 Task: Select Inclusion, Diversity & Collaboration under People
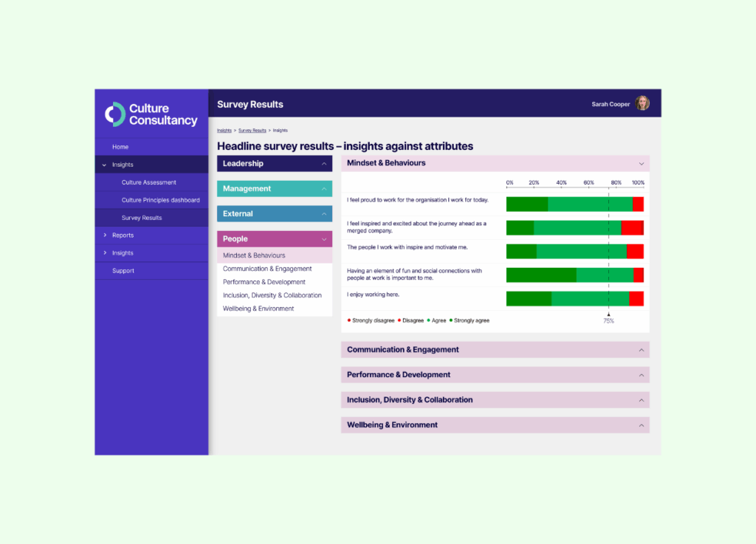272,295
